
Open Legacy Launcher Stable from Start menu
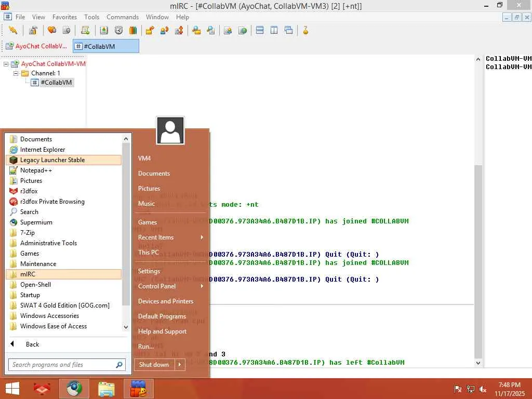pyautogui.click(x=52, y=160)
